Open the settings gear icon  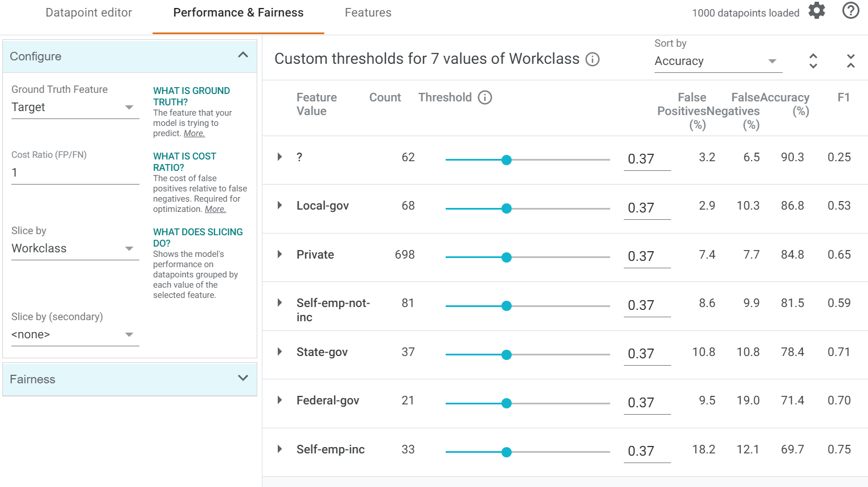coord(817,11)
